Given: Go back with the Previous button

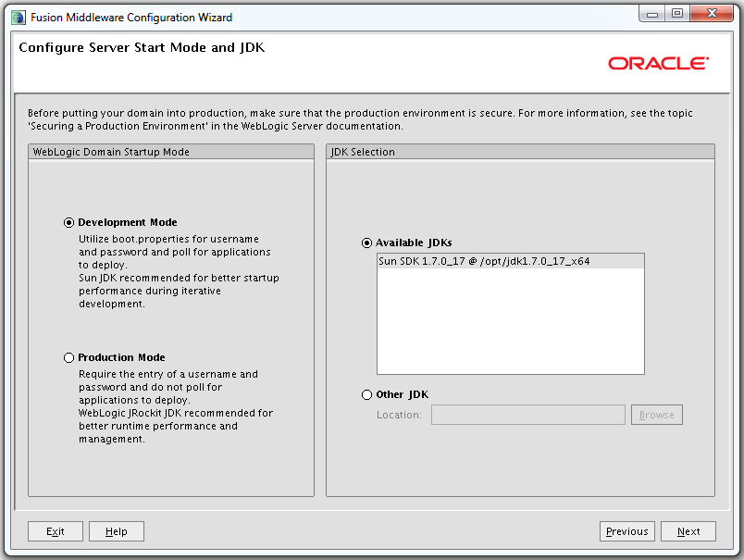Looking at the screenshot, I should [x=626, y=531].
